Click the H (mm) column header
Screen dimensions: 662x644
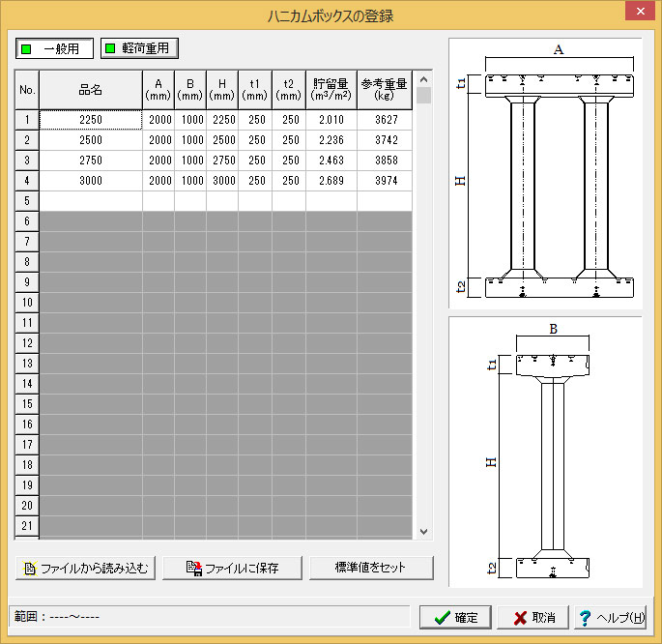pos(222,90)
